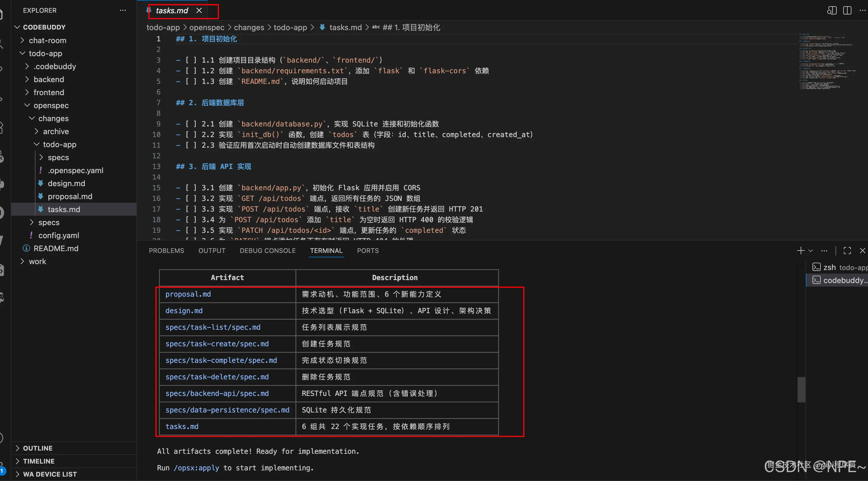Open config.yaml file
Screen dimensions: 868x481
[x=58, y=235]
